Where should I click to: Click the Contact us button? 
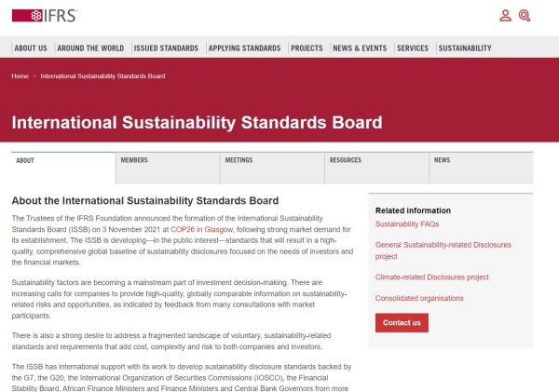coord(402,323)
